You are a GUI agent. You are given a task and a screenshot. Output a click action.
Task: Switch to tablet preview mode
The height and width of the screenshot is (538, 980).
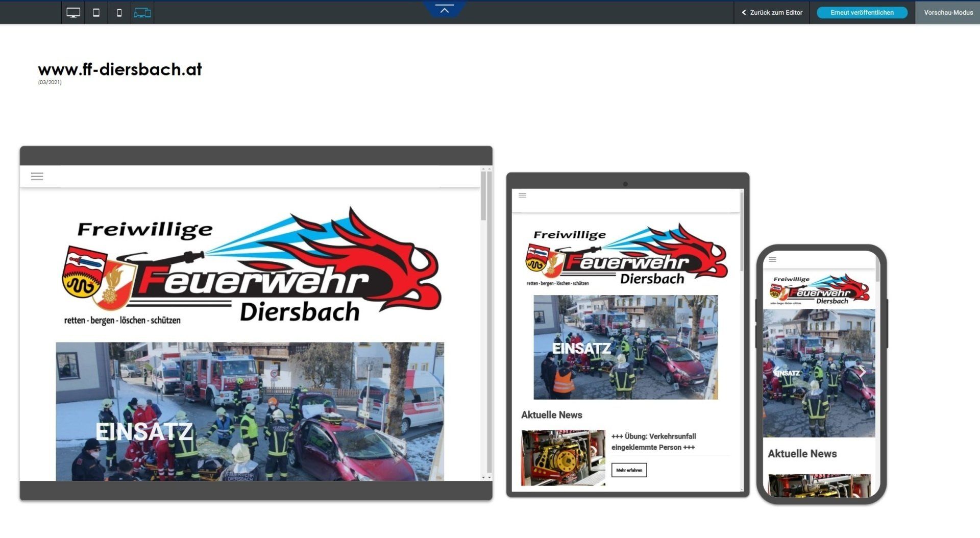[96, 13]
